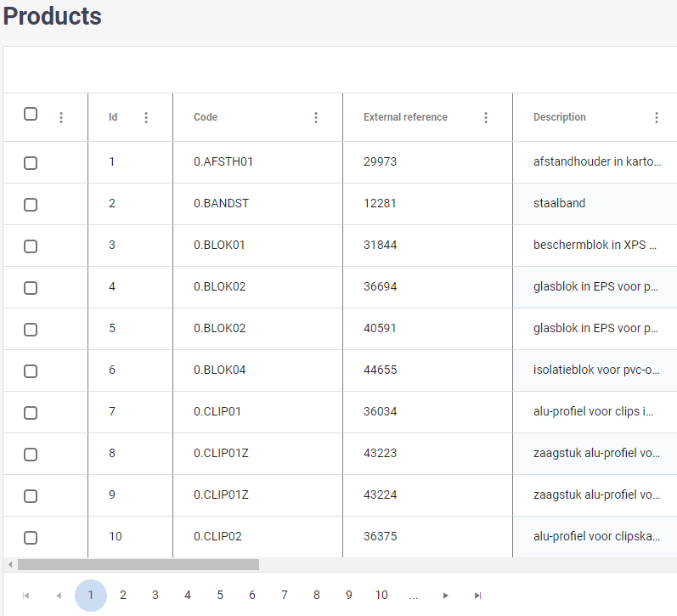Open the Id column options menu
The image size is (677, 616).
pyautogui.click(x=146, y=118)
